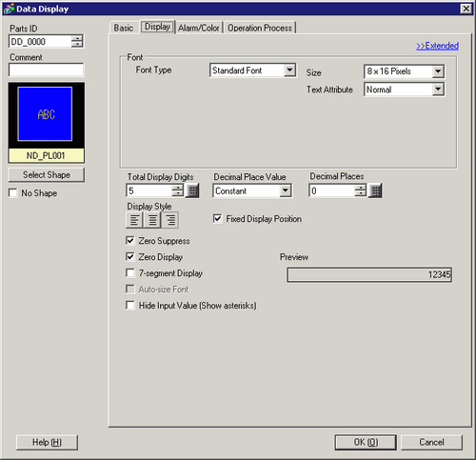Close the Data Display dialog
476x460 pixels.
466,9
